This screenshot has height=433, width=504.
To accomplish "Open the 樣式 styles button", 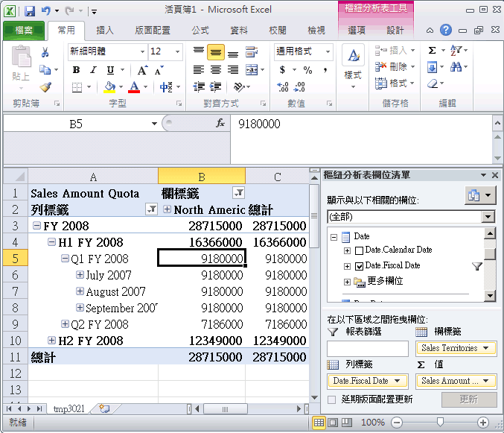I will (353, 68).
